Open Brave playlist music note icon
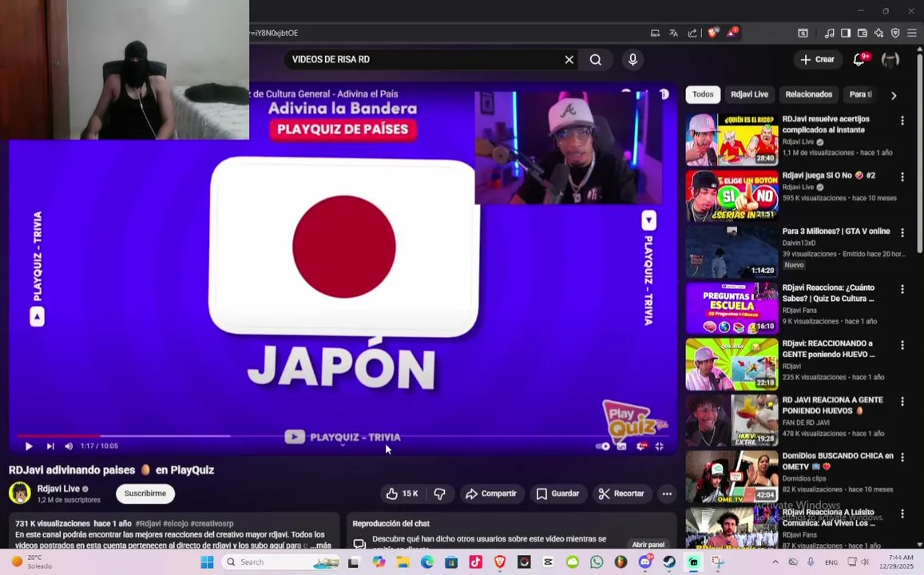The width and height of the screenshot is (924, 575). [x=829, y=33]
